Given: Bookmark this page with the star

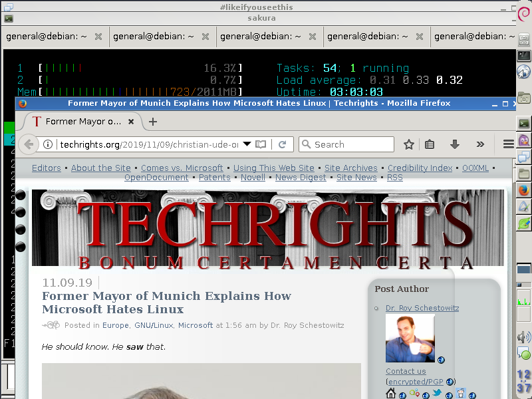Looking at the screenshot, I should point(409,144).
